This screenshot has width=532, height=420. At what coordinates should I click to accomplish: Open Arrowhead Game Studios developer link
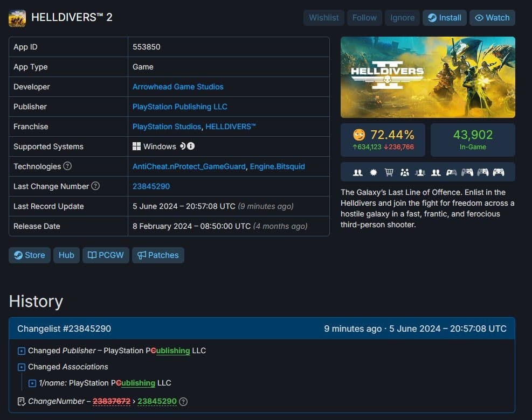tap(178, 87)
